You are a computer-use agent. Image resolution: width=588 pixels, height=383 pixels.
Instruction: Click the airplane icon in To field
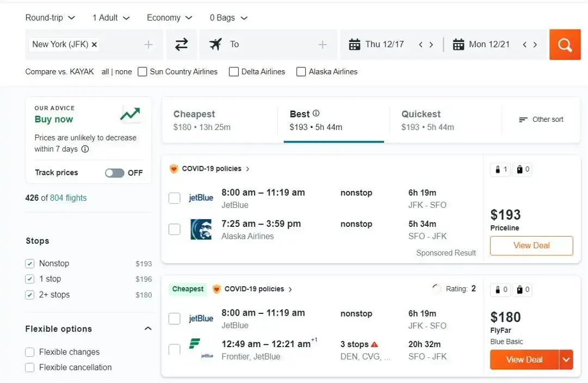215,44
